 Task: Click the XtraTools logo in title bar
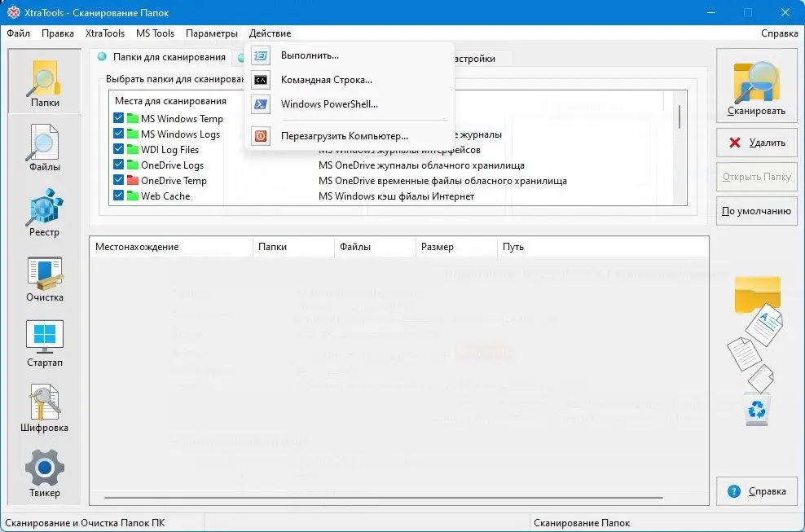13,12
